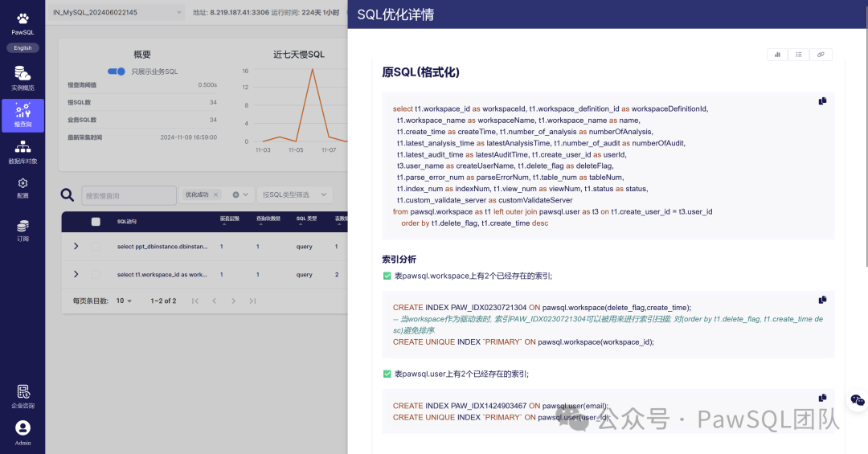The image size is (868, 454).
Task: Go to the next page of results
Action: 234,301
